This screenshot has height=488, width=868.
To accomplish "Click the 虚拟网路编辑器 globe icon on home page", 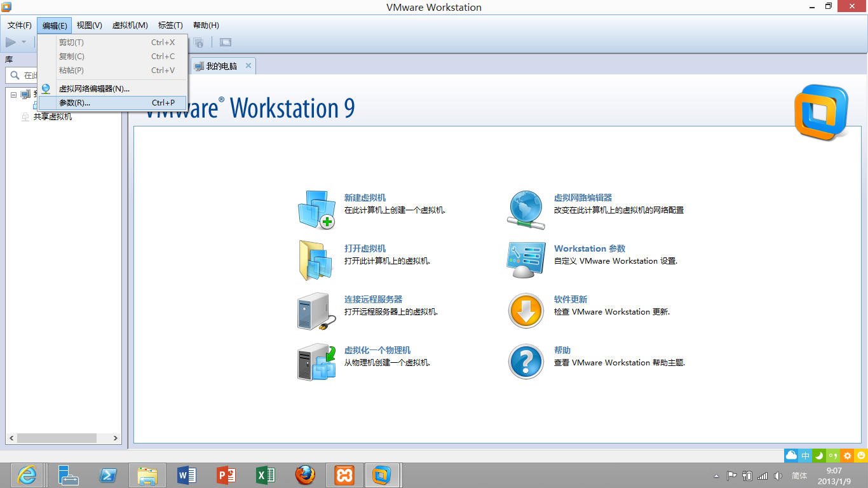I will point(526,210).
